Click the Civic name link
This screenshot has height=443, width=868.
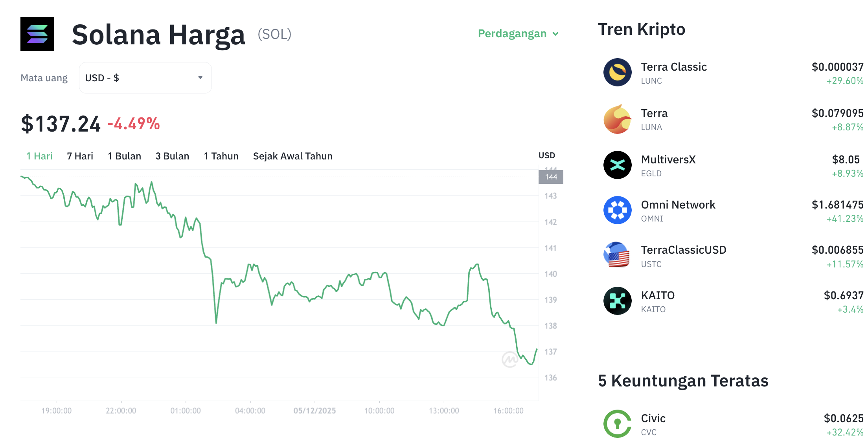click(x=653, y=418)
